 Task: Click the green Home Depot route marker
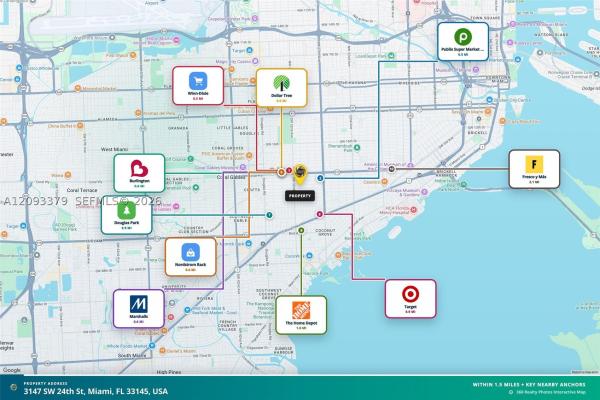pyautogui.click(x=301, y=230)
